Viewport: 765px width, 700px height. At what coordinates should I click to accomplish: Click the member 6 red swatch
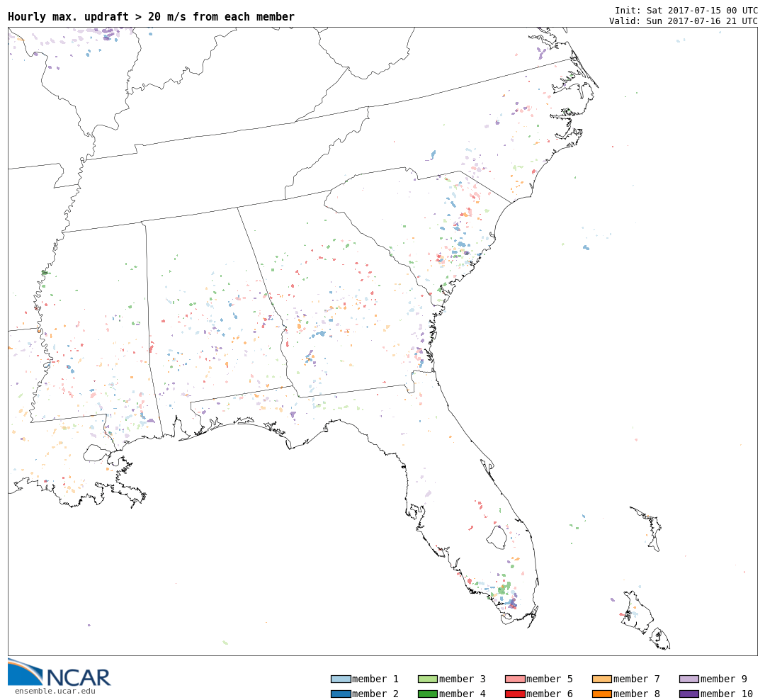[515, 694]
